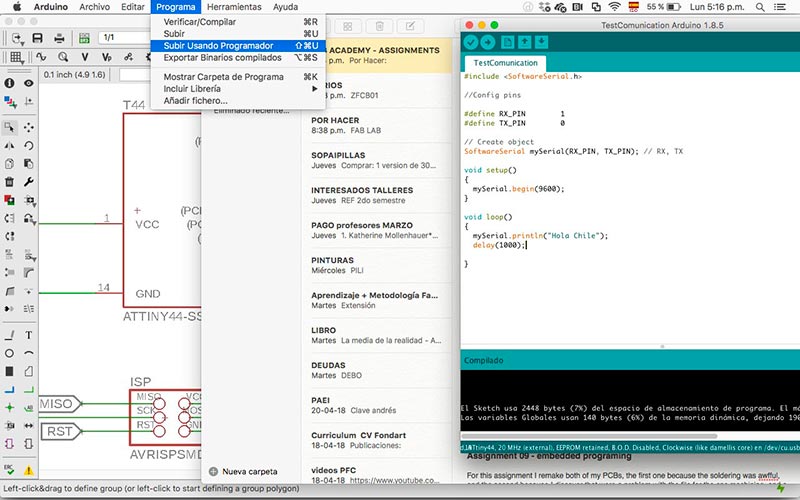This screenshot has width=800, height=500.
Task: Choose Exportar Binarios compilados
Action: tap(238, 58)
